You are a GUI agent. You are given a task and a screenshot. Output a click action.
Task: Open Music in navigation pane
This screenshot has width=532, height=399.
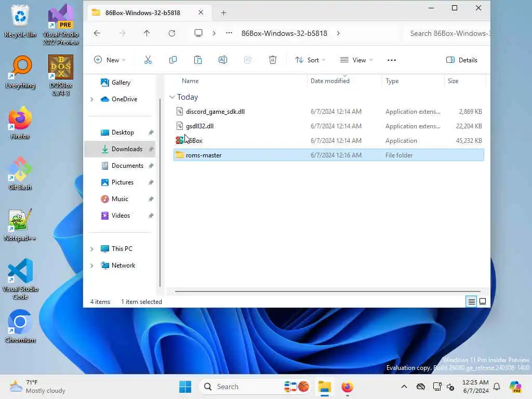tap(119, 199)
